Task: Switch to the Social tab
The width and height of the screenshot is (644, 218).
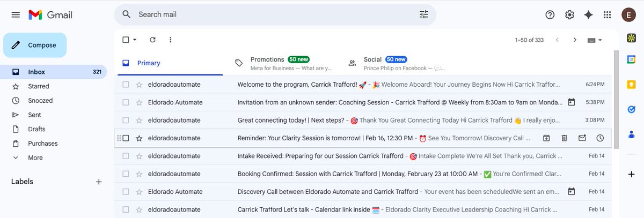Action: [x=397, y=63]
